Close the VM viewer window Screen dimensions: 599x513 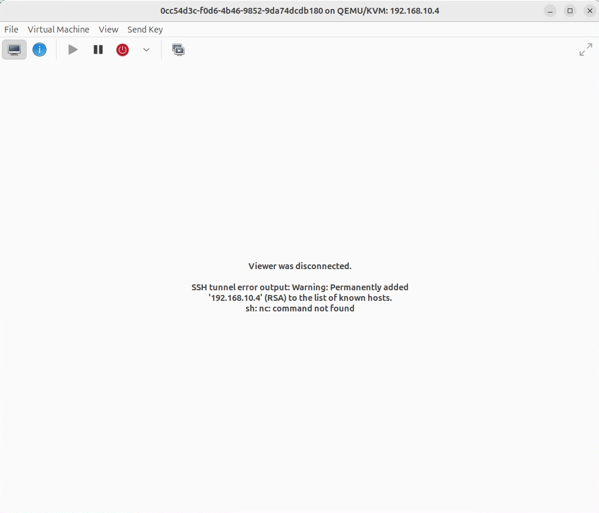(x=589, y=11)
